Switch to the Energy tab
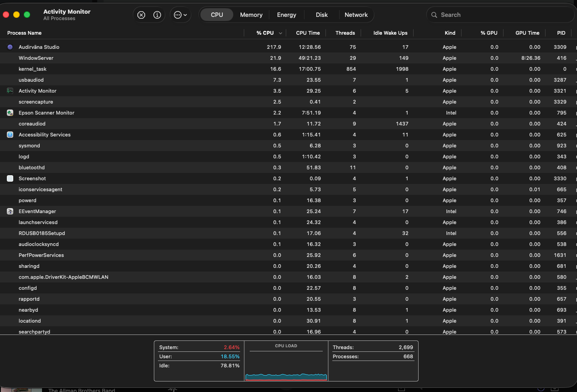577x392 pixels. point(287,15)
